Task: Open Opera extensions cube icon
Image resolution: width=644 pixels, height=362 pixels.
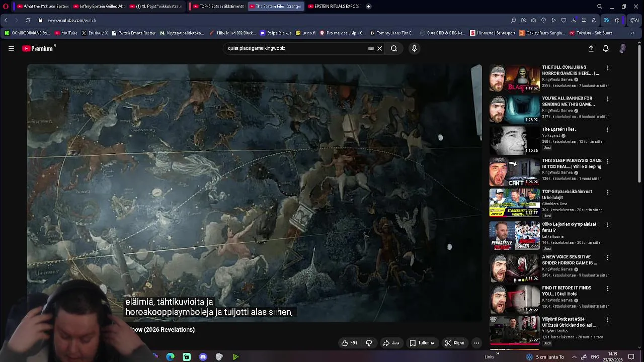Action: (x=617, y=20)
